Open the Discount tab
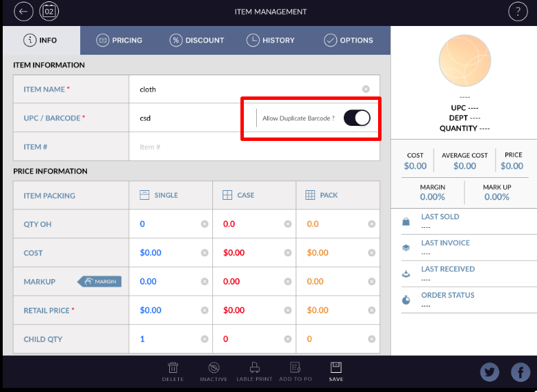 197,40
